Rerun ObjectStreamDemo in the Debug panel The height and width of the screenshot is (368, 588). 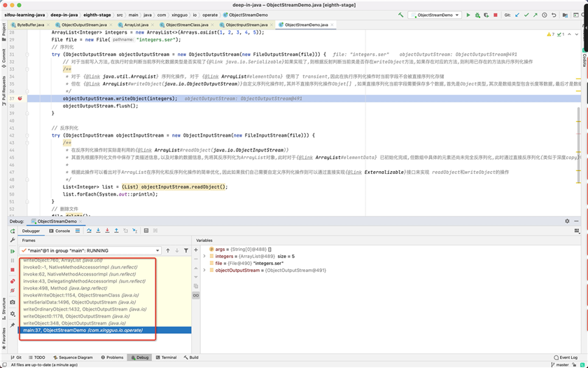[13, 231]
